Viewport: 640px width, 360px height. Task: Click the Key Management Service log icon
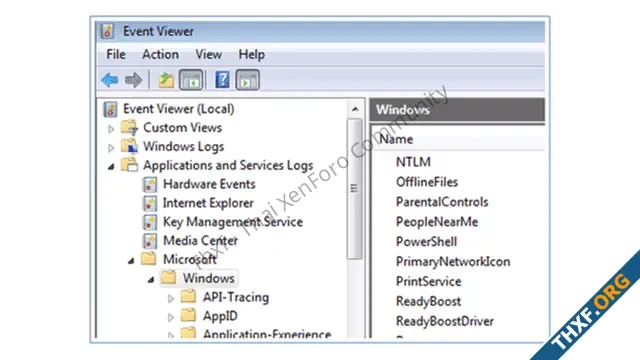(150, 222)
